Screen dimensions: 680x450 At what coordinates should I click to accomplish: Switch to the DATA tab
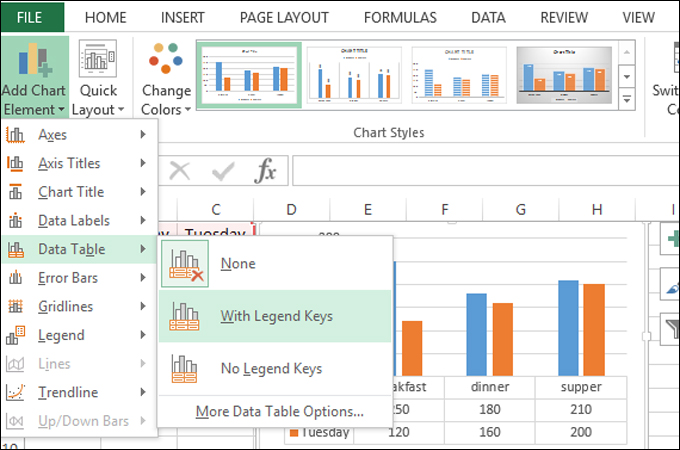(488, 18)
